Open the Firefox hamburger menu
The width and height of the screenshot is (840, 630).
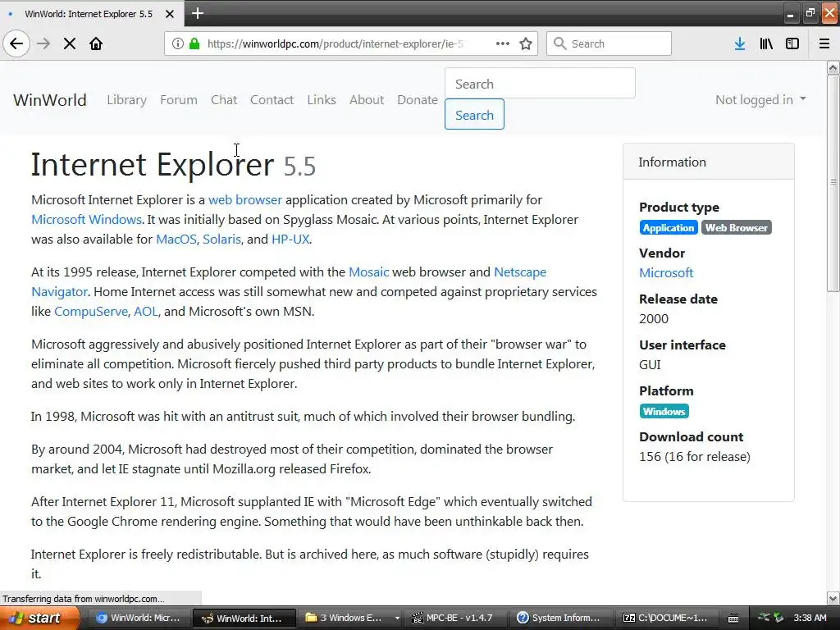[824, 43]
